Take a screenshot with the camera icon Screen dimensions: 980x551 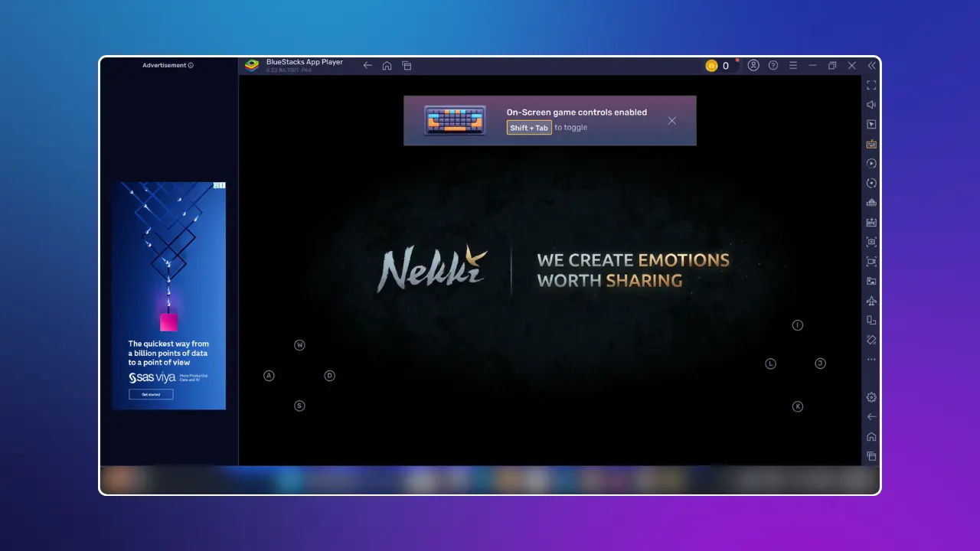click(x=871, y=242)
